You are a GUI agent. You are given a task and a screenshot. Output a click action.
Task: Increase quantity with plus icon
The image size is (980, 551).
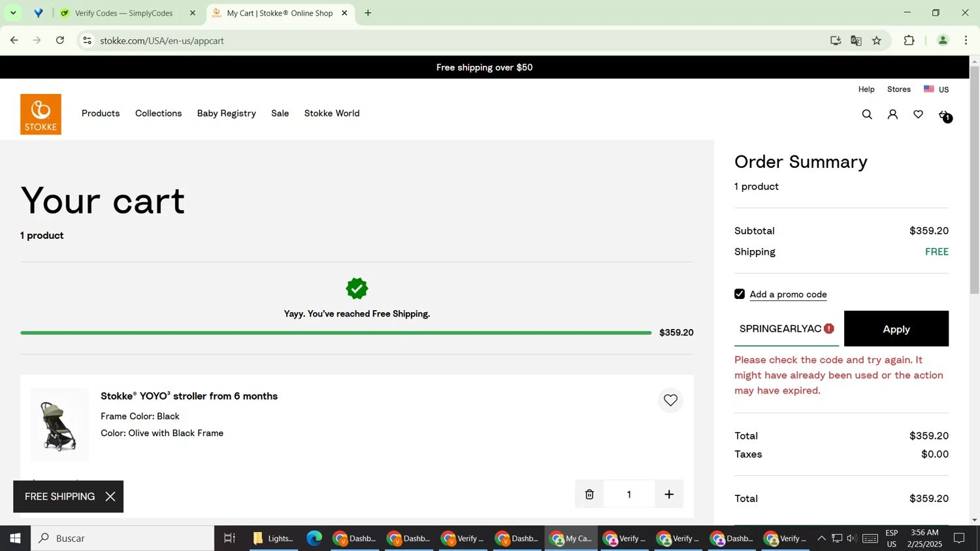[x=669, y=494]
